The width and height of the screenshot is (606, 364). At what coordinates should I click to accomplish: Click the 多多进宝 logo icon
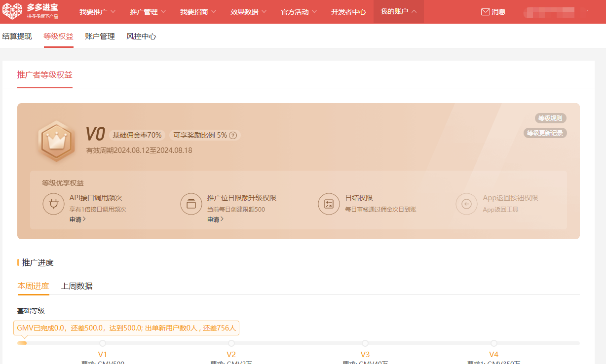tap(12, 11)
